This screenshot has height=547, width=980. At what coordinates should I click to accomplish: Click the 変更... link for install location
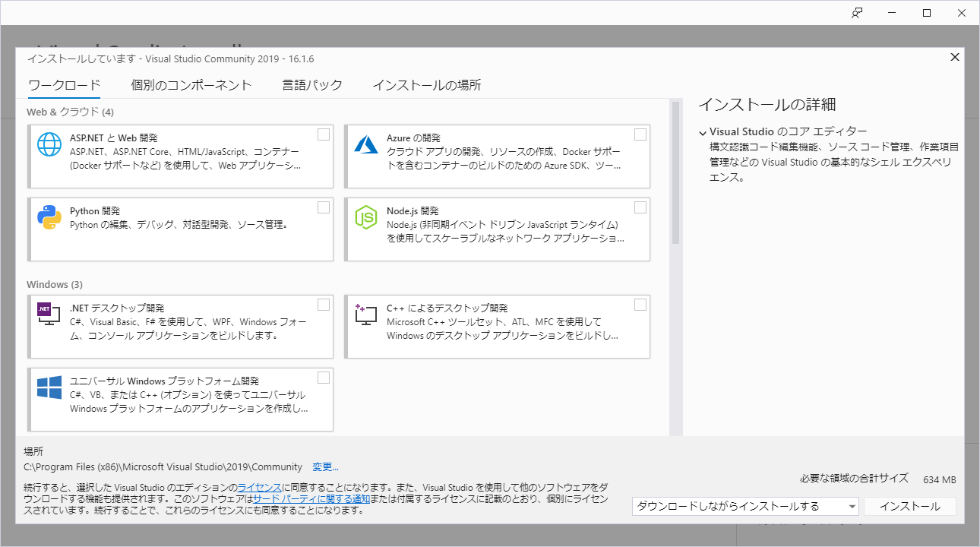click(x=325, y=466)
